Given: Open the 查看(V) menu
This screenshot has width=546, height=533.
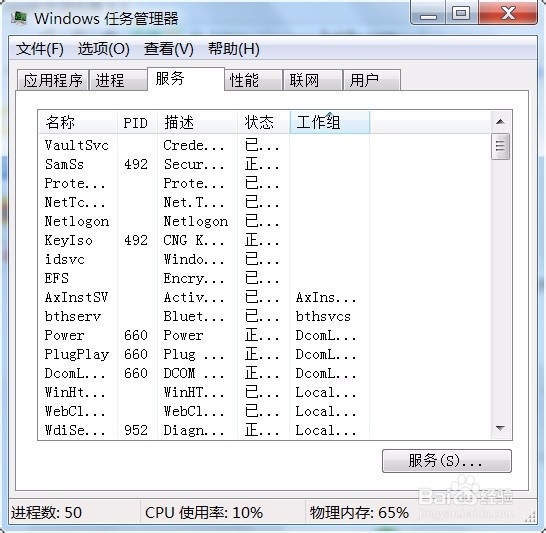Looking at the screenshot, I should (x=169, y=49).
